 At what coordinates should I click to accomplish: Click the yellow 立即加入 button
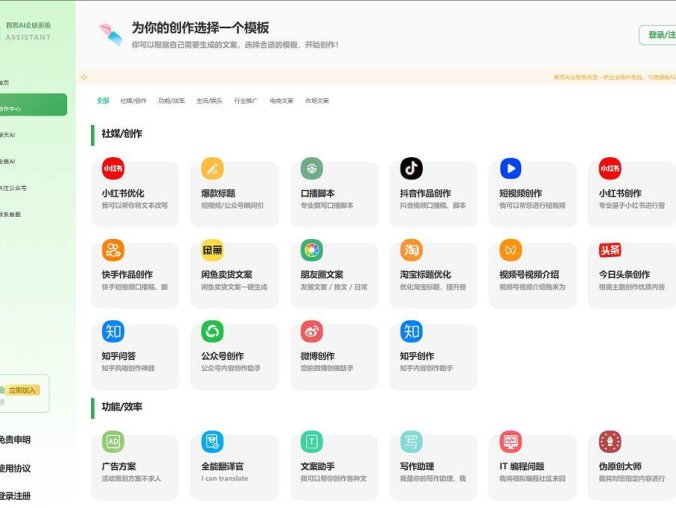[x=22, y=390]
